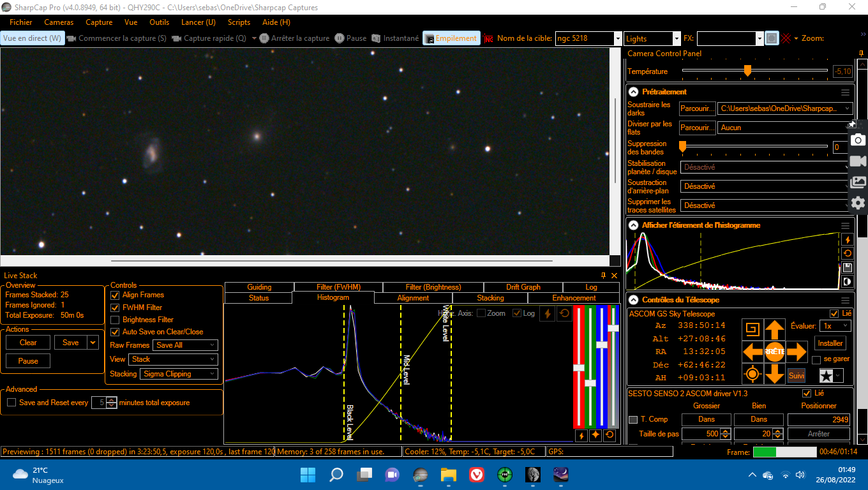868x490 pixels.
Task: Open the Stacking Sigma Clipping dropdown
Action: (179, 374)
